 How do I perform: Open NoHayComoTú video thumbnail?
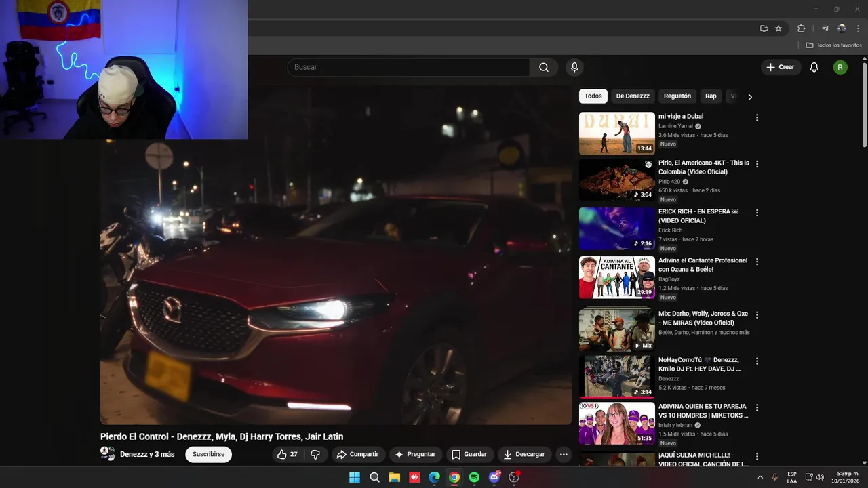click(x=617, y=376)
